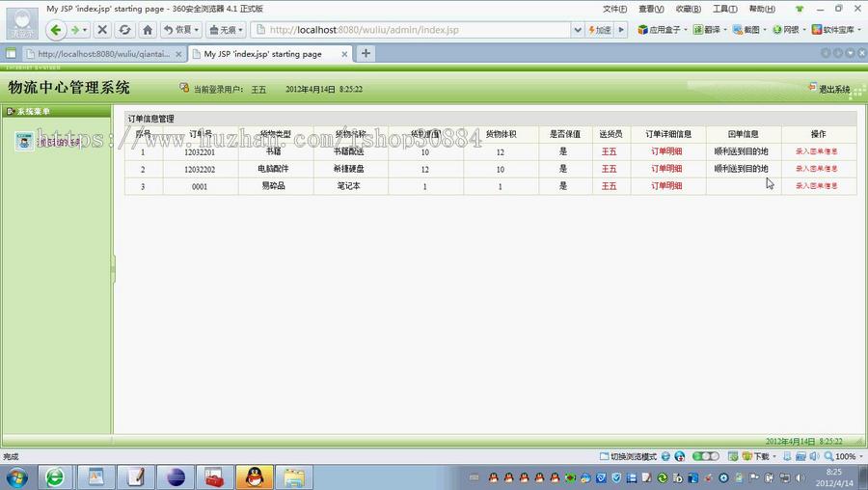Click the 订单号 column header

coord(201,134)
